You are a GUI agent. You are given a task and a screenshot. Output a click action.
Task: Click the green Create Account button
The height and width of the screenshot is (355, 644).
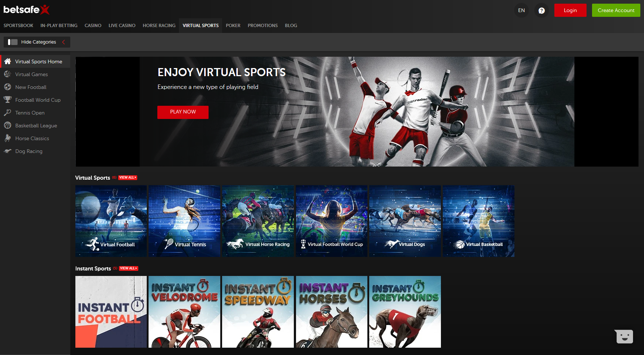(616, 10)
